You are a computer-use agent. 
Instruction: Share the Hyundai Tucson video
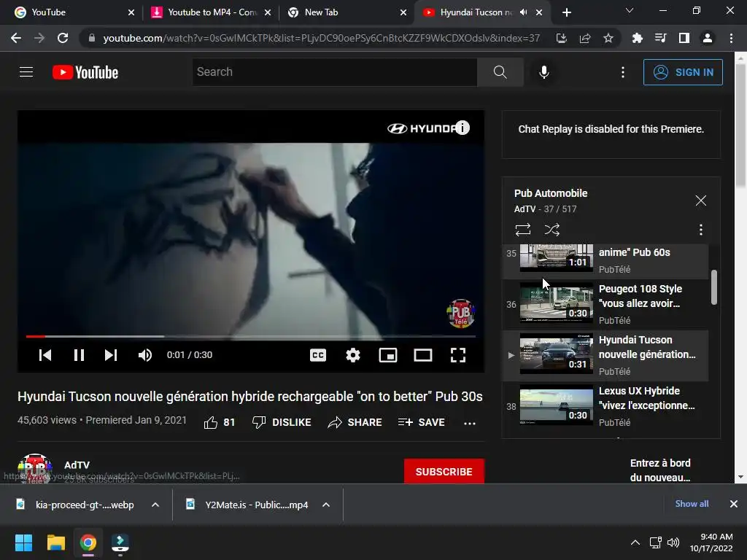point(355,422)
